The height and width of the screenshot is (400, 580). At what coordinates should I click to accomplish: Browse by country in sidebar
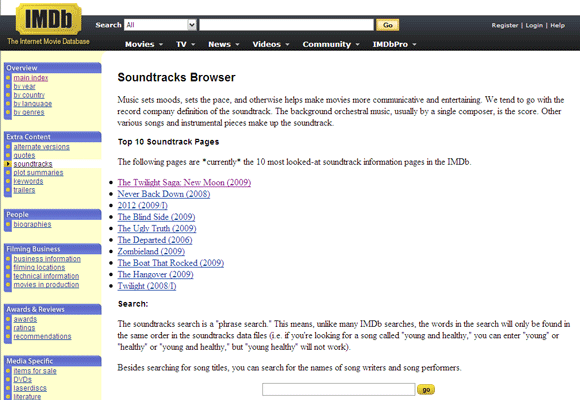coord(29,95)
